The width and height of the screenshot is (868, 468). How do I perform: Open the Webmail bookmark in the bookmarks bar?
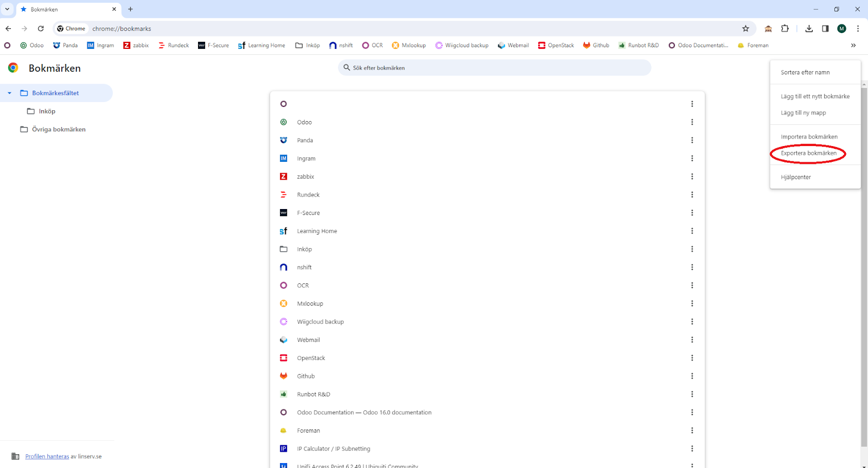(x=513, y=46)
